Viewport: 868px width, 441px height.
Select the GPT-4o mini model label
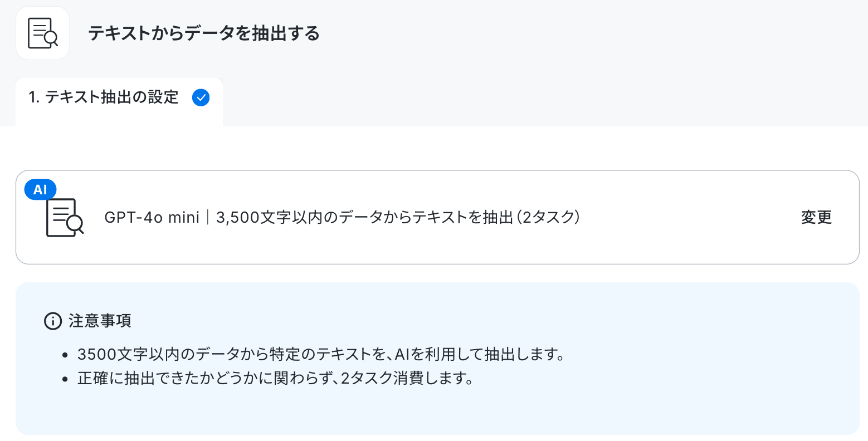(152, 217)
